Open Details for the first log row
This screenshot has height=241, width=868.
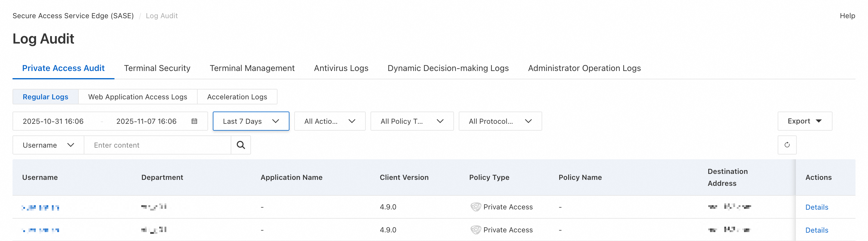click(816, 207)
